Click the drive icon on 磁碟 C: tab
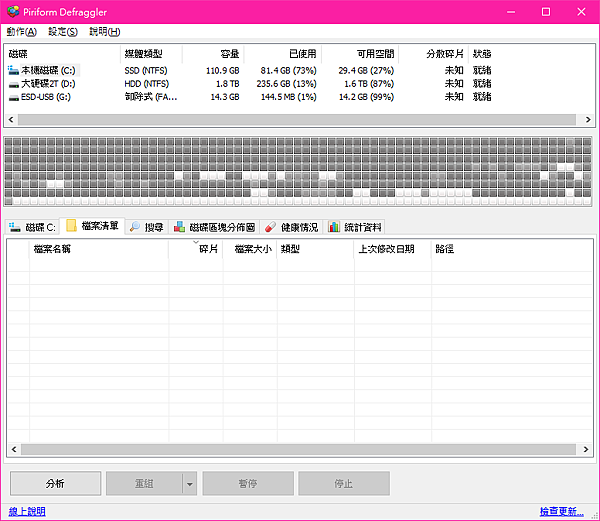600x521 pixels. (x=15, y=227)
